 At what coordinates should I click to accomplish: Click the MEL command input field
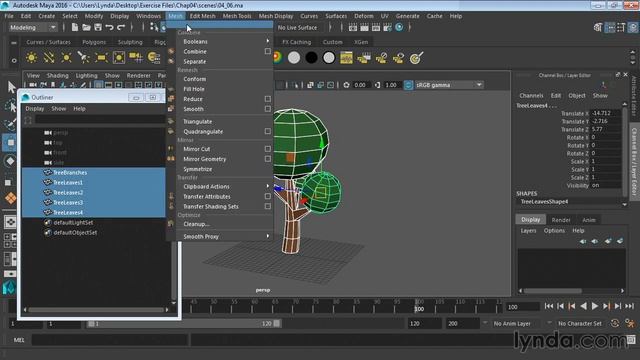click(109, 340)
